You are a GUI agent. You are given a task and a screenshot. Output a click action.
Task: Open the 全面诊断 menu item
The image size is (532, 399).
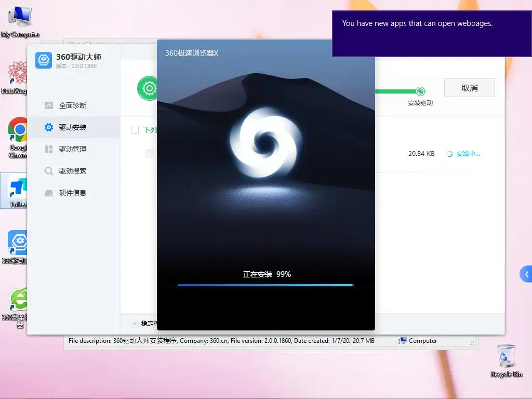point(73,105)
